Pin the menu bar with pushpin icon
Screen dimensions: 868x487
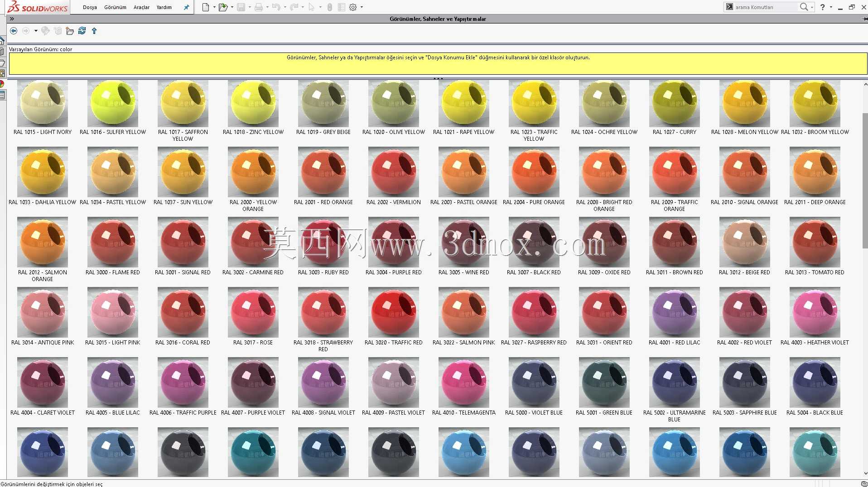pyautogui.click(x=186, y=7)
